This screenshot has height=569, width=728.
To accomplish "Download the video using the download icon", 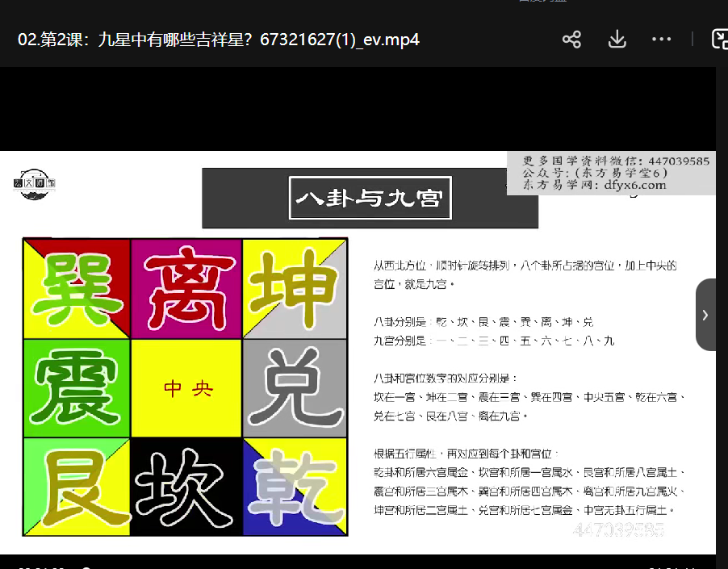I will [x=617, y=40].
